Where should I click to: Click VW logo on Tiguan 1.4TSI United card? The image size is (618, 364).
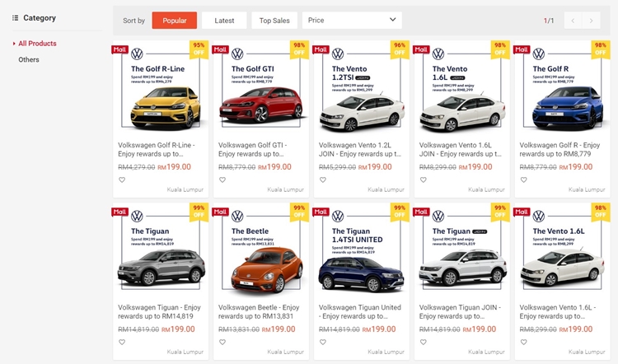338,216
